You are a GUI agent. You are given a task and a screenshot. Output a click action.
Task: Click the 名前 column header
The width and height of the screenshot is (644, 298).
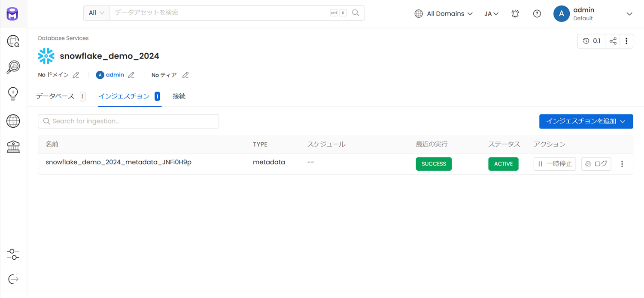coord(52,144)
